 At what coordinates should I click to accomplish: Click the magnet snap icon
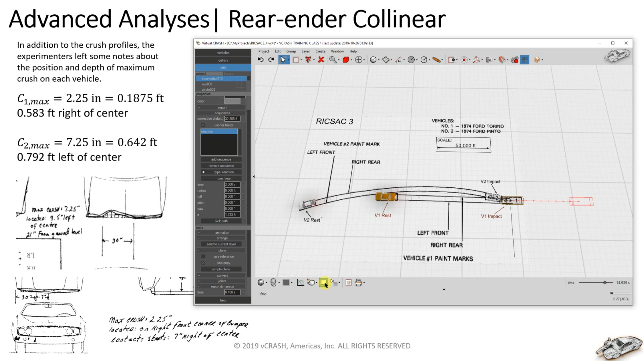(502, 60)
